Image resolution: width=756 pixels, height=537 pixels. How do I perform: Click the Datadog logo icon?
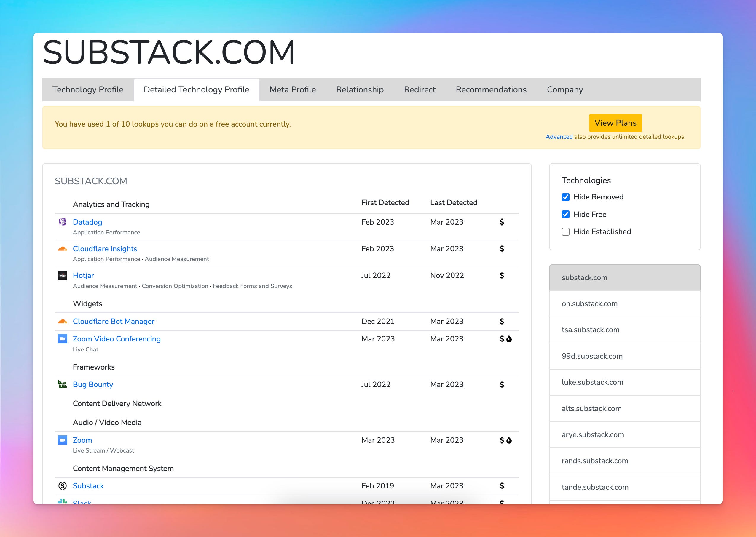click(x=62, y=222)
